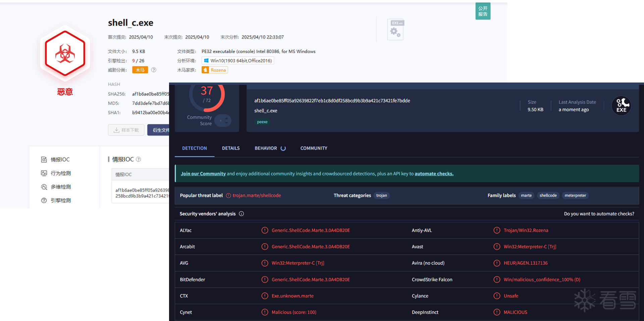Click the alert icon in the Arcabit row
The image size is (644, 321).
[265, 247]
